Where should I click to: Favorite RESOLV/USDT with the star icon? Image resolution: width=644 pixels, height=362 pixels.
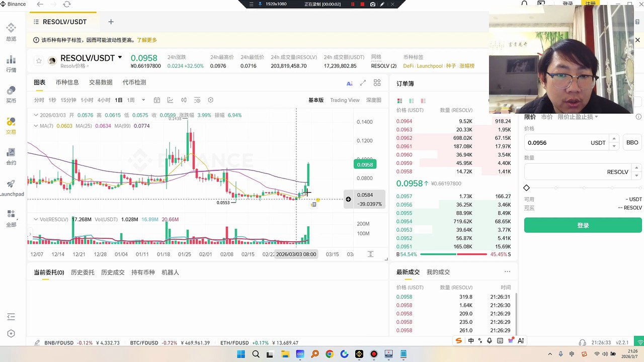39,61
